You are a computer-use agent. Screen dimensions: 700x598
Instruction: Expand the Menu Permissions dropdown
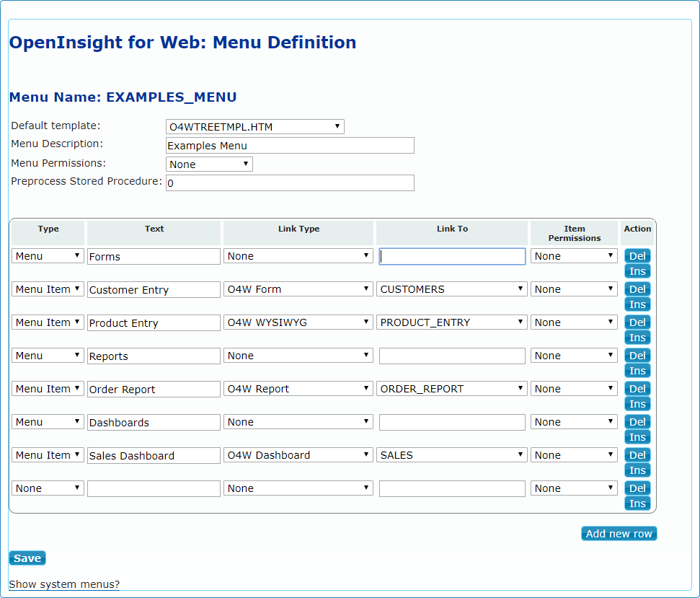[209, 164]
